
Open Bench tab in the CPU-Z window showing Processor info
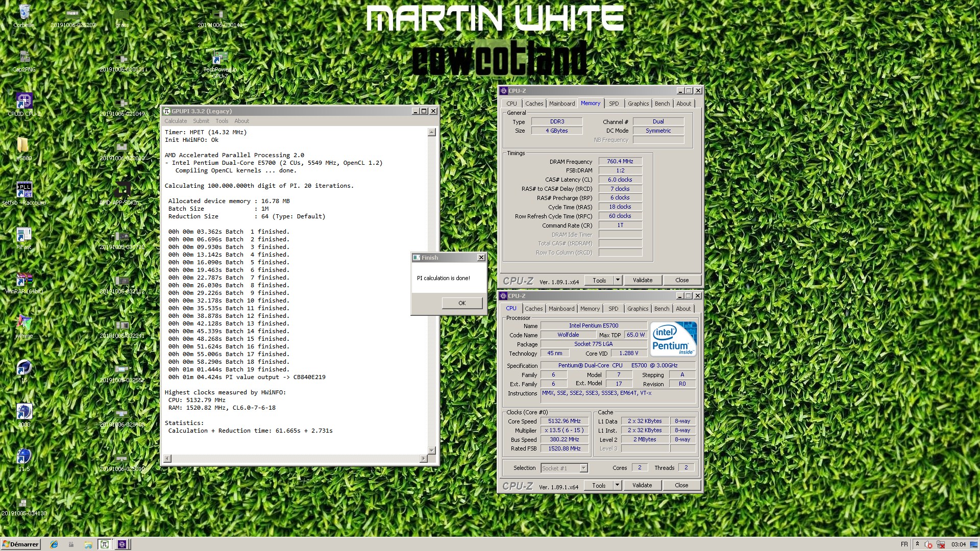[662, 309]
